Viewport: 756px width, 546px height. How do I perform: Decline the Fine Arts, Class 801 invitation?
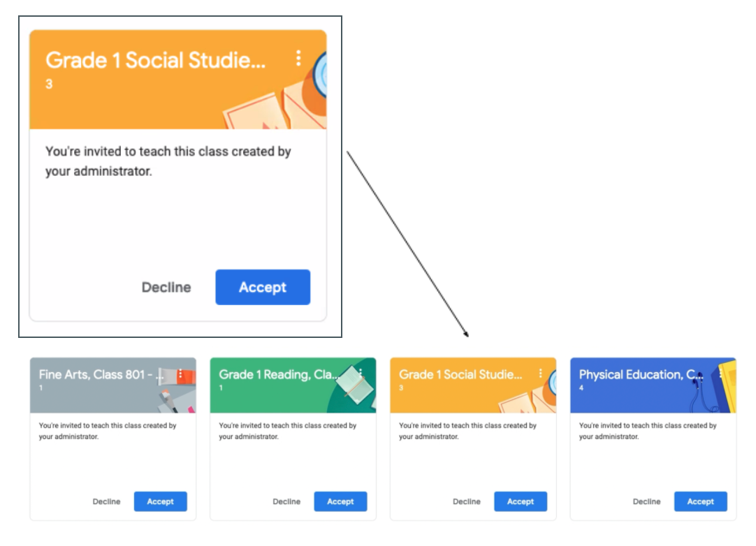pyautogui.click(x=106, y=501)
